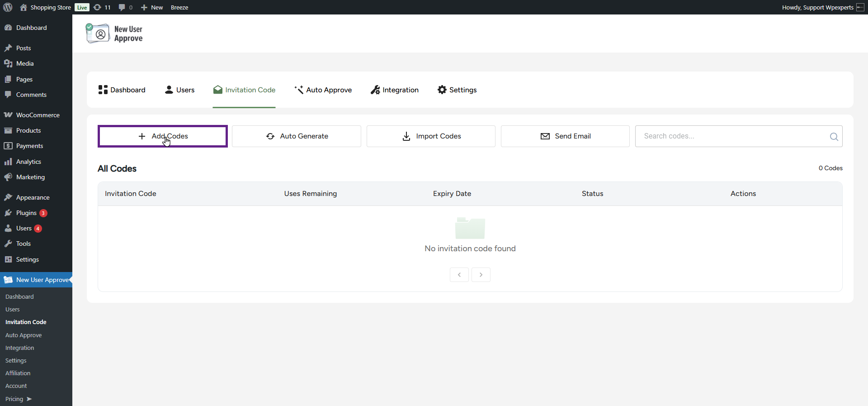The image size is (868, 406).
Task: Switch to the Integration tab
Action: point(395,90)
